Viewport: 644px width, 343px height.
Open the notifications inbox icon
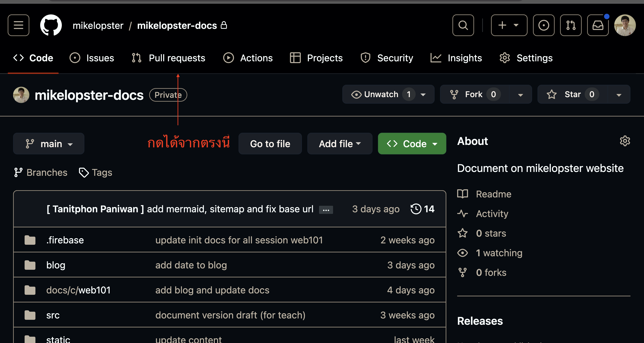coord(598,25)
